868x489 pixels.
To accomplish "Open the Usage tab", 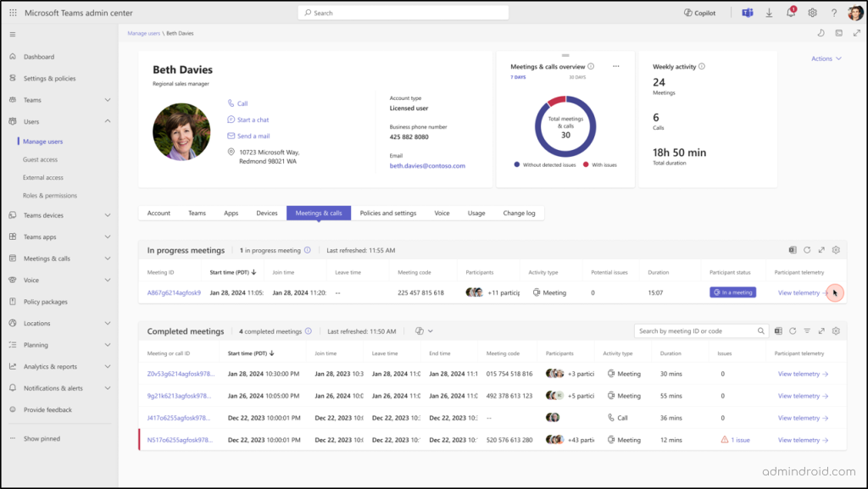I will (476, 213).
